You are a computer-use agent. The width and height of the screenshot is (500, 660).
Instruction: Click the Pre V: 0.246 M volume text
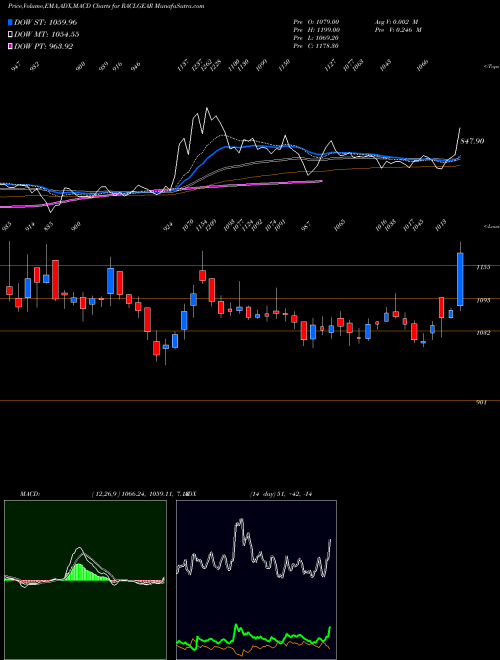[x=398, y=30]
